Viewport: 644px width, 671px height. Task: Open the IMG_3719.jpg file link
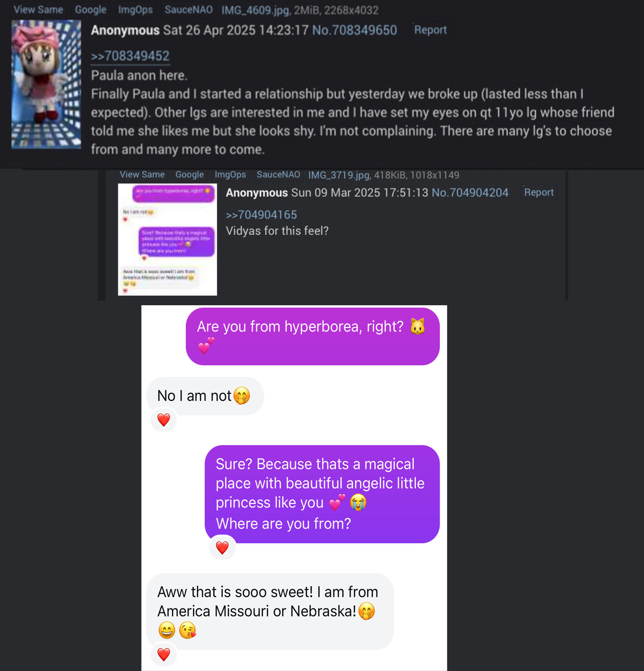(x=339, y=175)
